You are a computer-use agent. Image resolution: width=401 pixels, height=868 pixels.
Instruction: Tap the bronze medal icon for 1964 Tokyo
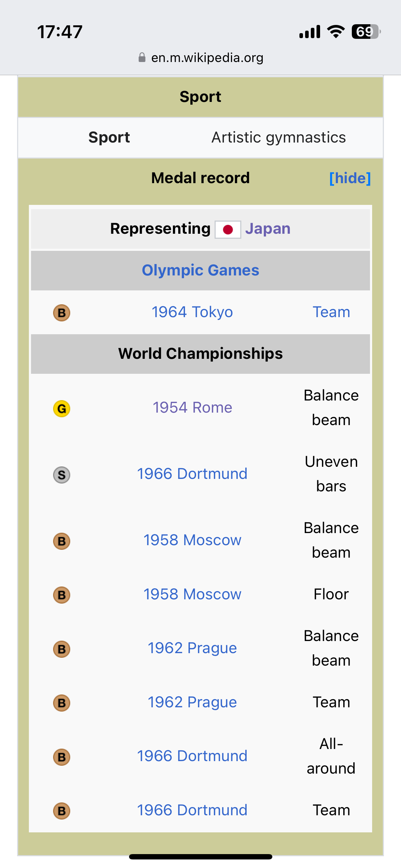coord(62,313)
